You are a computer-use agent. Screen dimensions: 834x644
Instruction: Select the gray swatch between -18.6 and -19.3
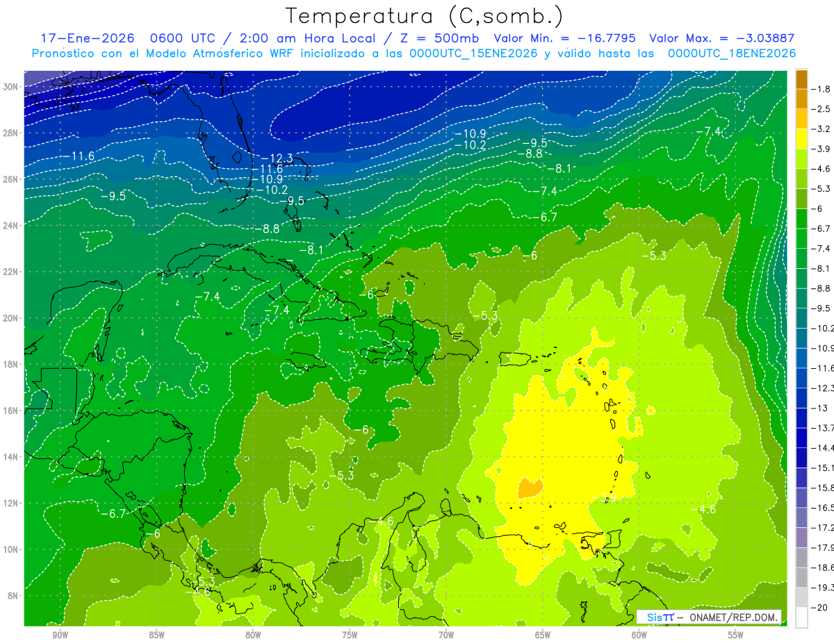pos(801,577)
